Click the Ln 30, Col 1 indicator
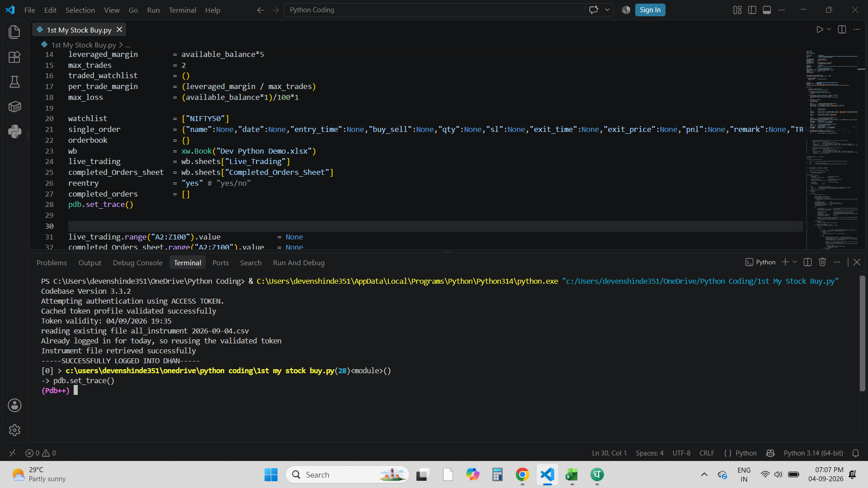This screenshot has height=488, width=868. (x=609, y=453)
